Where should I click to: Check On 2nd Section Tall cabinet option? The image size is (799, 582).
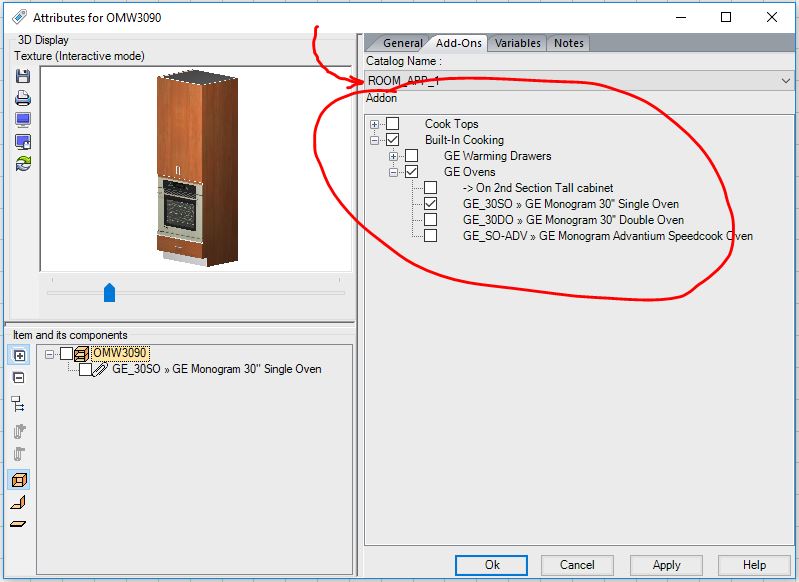(x=431, y=188)
